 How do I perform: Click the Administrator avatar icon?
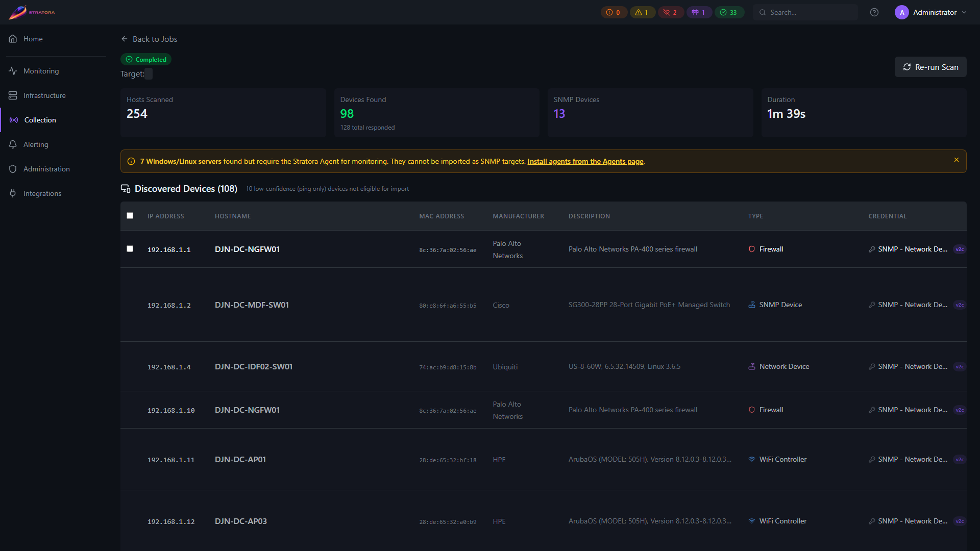click(x=901, y=12)
